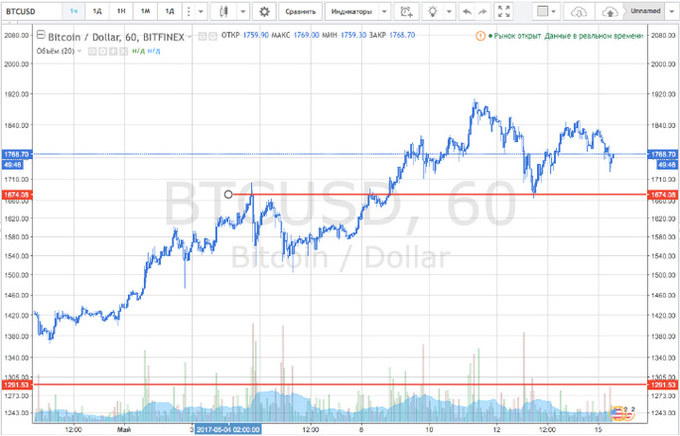The height and width of the screenshot is (436, 680).
Task: Click the lightbulb ideas icon
Action: pyautogui.click(x=432, y=11)
